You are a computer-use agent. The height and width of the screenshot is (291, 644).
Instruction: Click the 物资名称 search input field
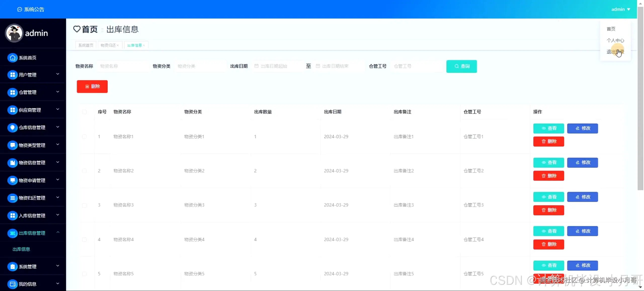(123, 66)
